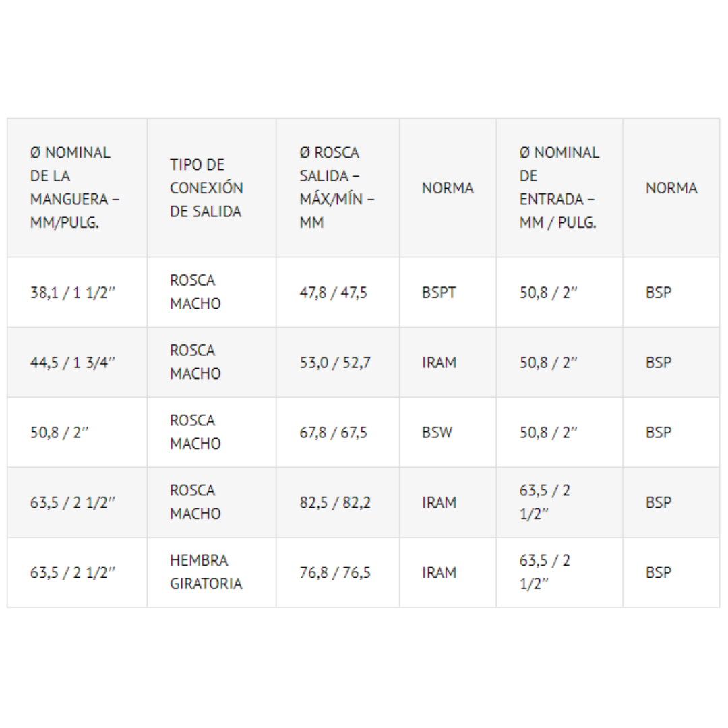
Task: Select the 'BSW' norm cell
Action: 448,433
